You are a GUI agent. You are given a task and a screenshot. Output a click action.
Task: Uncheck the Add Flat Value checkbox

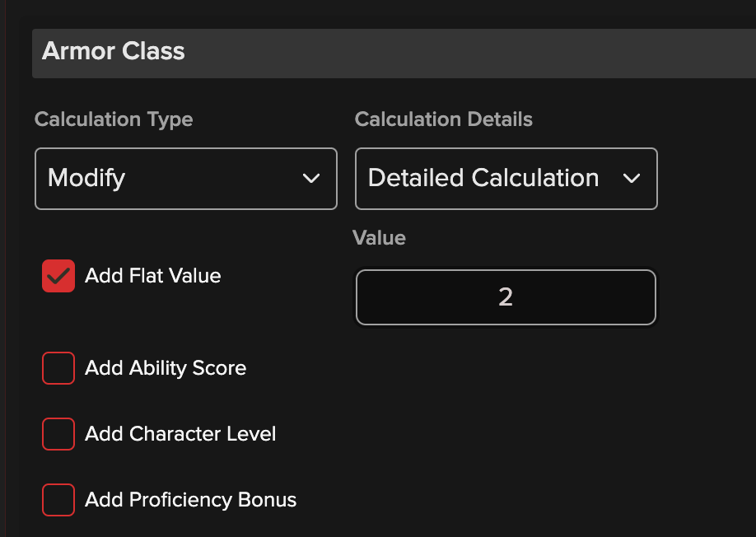58,276
